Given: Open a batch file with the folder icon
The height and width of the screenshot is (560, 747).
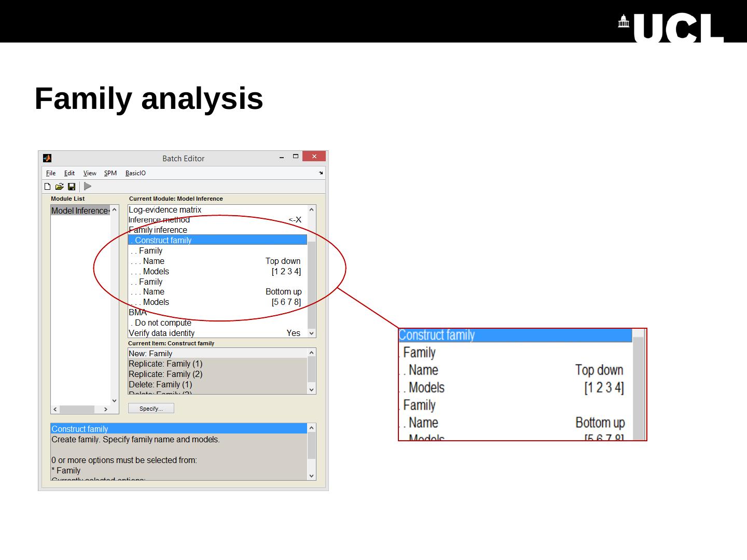Looking at the screenshot, I should click(60, 187).
